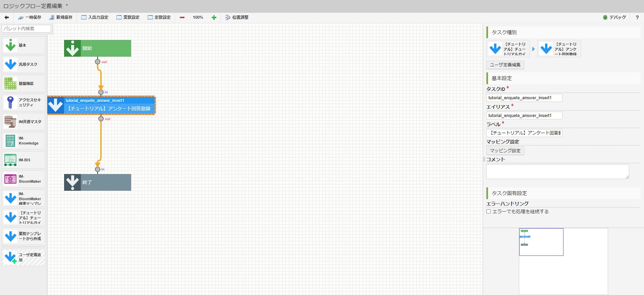Image resolution: width=644 pixels, height=295 pixels.
Task: Click the out port of task node
Action: pyautogui.click(x=101, y=119)
